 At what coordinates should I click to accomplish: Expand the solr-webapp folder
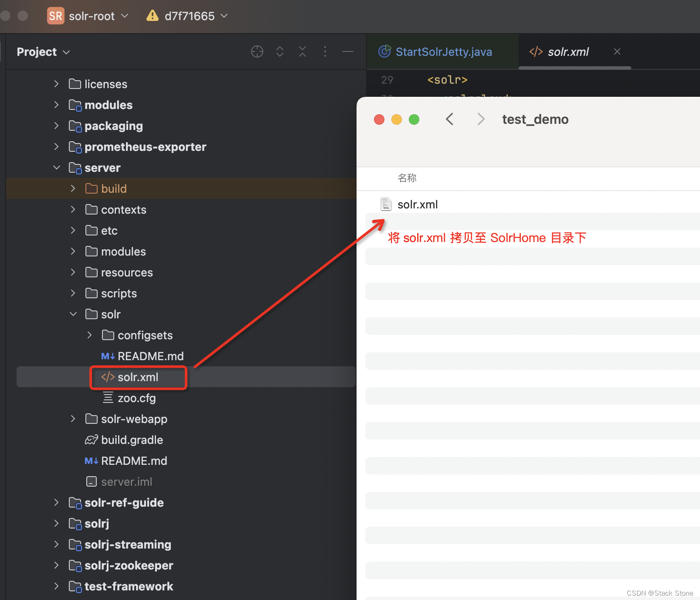click(73, 419)
